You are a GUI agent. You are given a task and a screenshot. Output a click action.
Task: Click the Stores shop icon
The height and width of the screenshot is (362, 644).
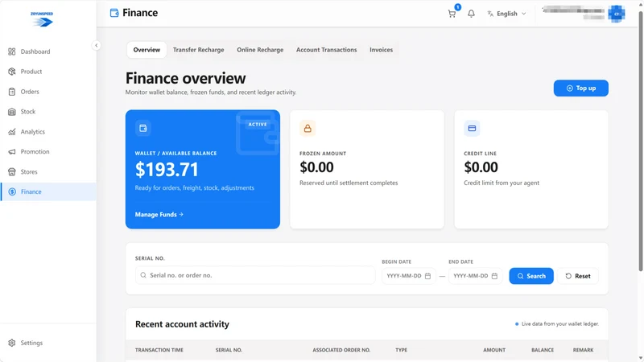12,171
